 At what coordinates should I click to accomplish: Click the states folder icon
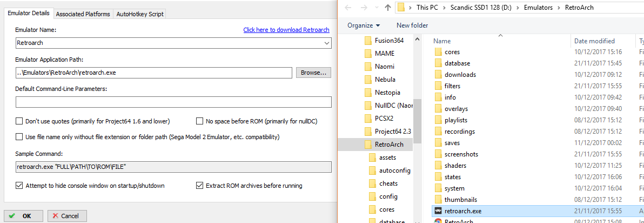click(438, 177)
